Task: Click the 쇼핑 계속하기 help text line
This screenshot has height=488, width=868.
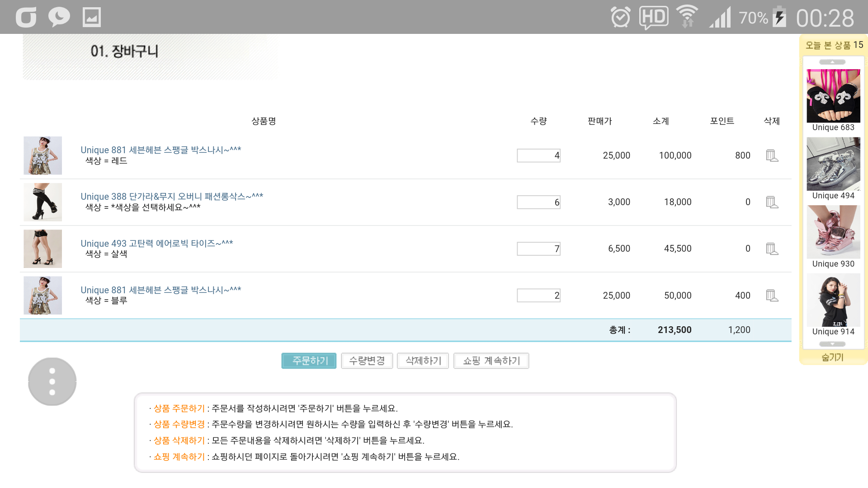Action: (304, 457)
